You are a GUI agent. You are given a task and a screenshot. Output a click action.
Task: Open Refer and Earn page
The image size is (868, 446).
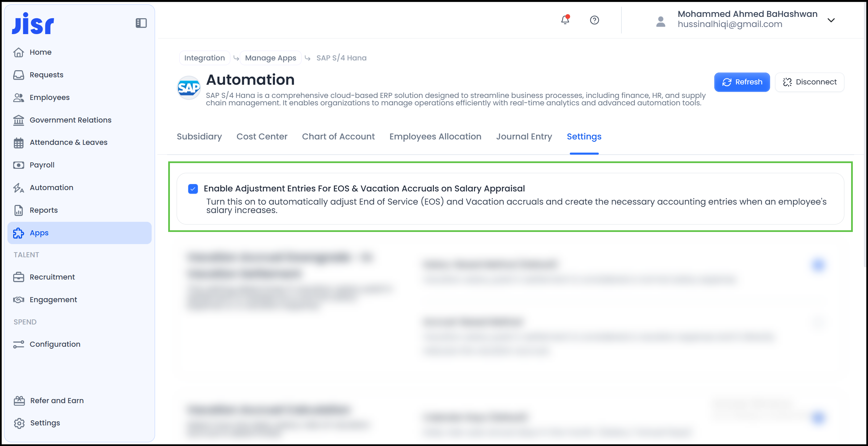pyautogui.click(x=57, y=400)
